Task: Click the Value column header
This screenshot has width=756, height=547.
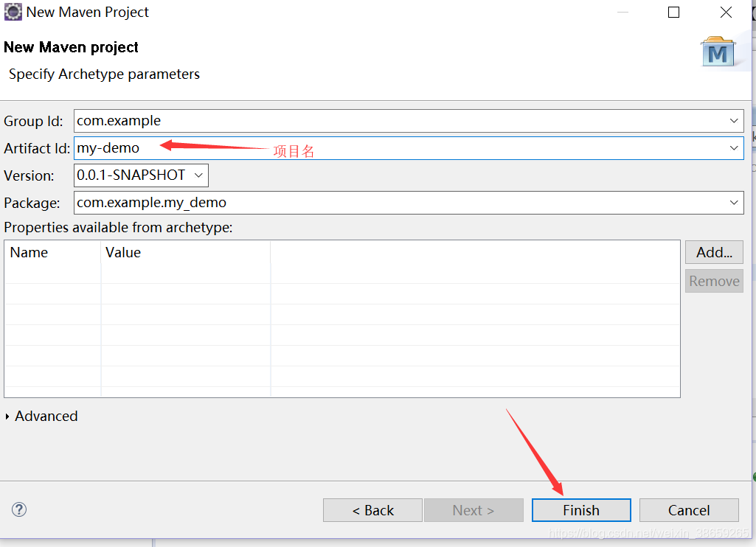Action: [186, 253]
